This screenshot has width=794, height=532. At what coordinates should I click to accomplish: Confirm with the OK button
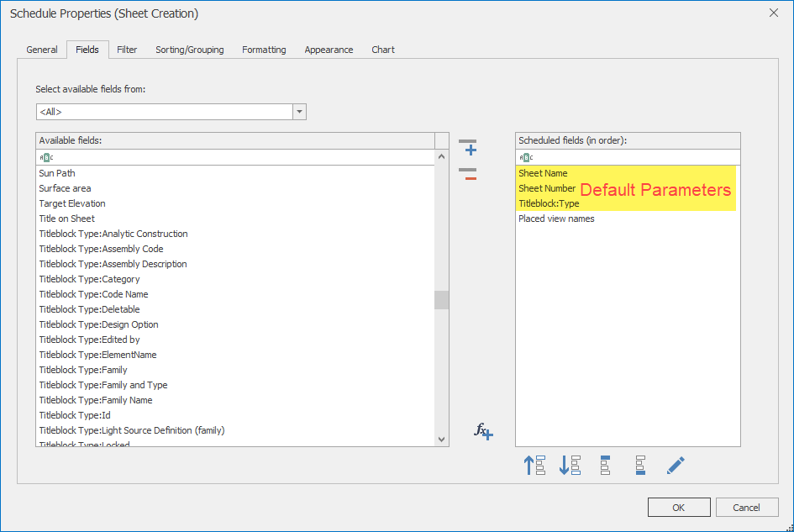click(x=679, y=507)
